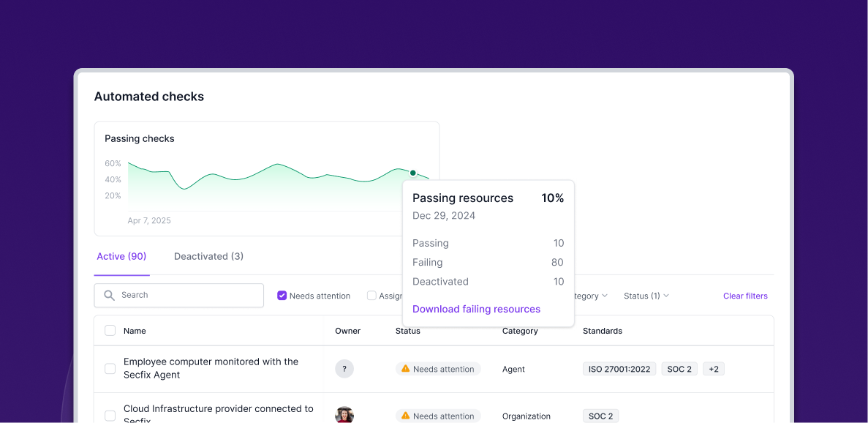This screenshot has width=868, height=423.
Task: Click the Apr 7, 2025 axis label
Action: (x=149, y=220)
